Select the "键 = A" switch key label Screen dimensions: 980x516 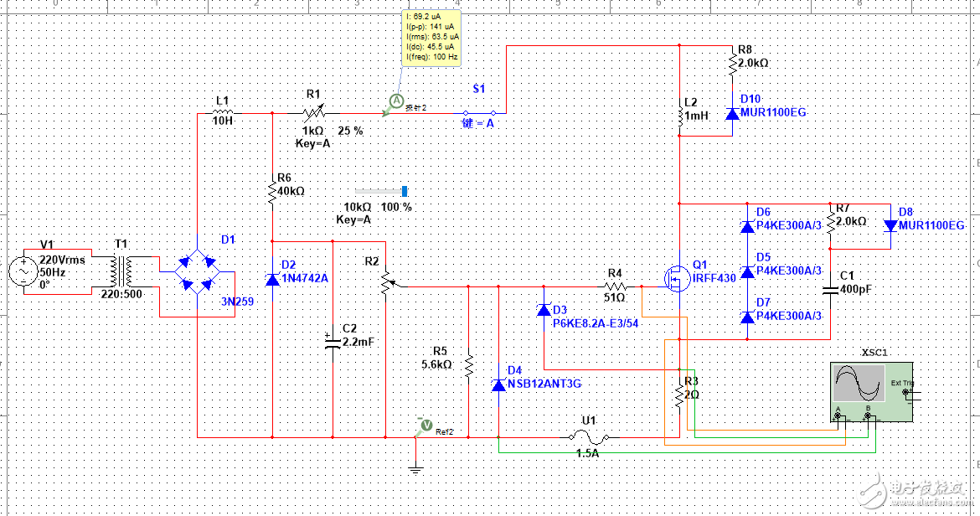coord(478,124)
